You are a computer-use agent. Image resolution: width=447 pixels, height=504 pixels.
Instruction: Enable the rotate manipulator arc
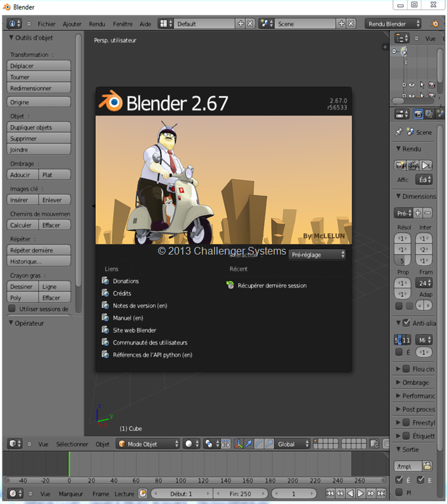pos(258,444)
